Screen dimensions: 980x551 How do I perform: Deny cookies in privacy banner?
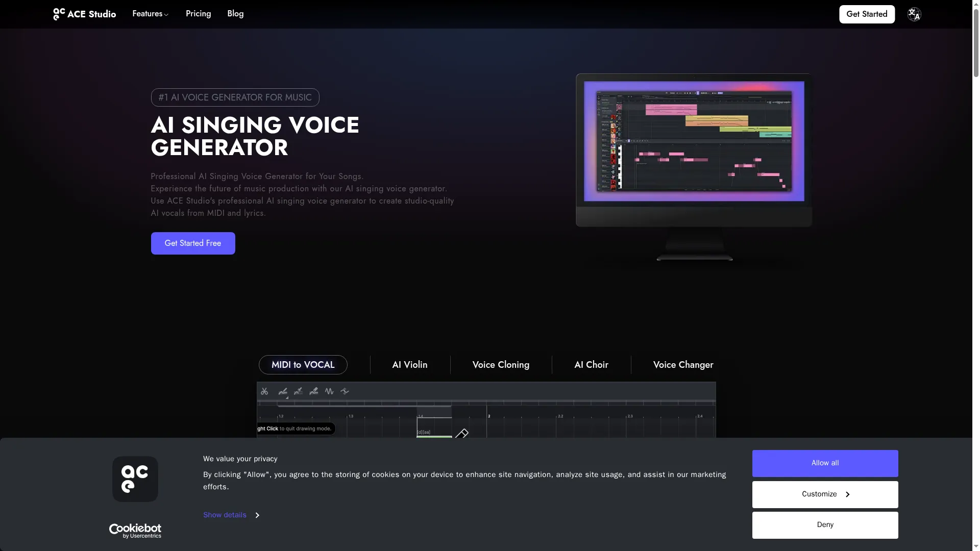825,524
